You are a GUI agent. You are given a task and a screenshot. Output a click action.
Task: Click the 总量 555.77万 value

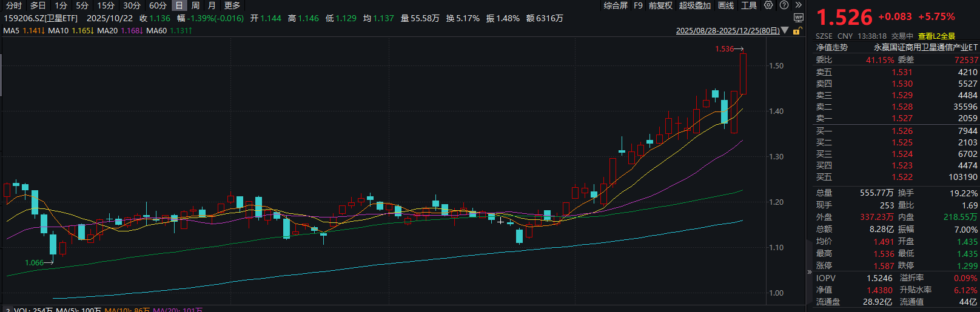tap(877, 193)
